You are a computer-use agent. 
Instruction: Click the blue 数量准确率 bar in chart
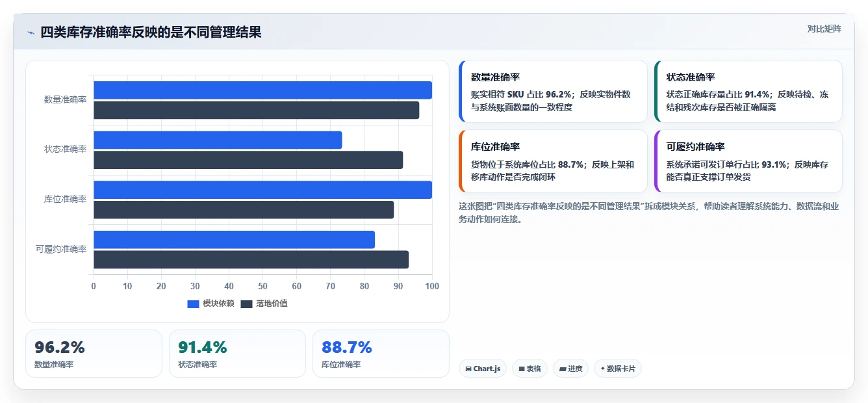pyautogui.click(x=262, y=90)
